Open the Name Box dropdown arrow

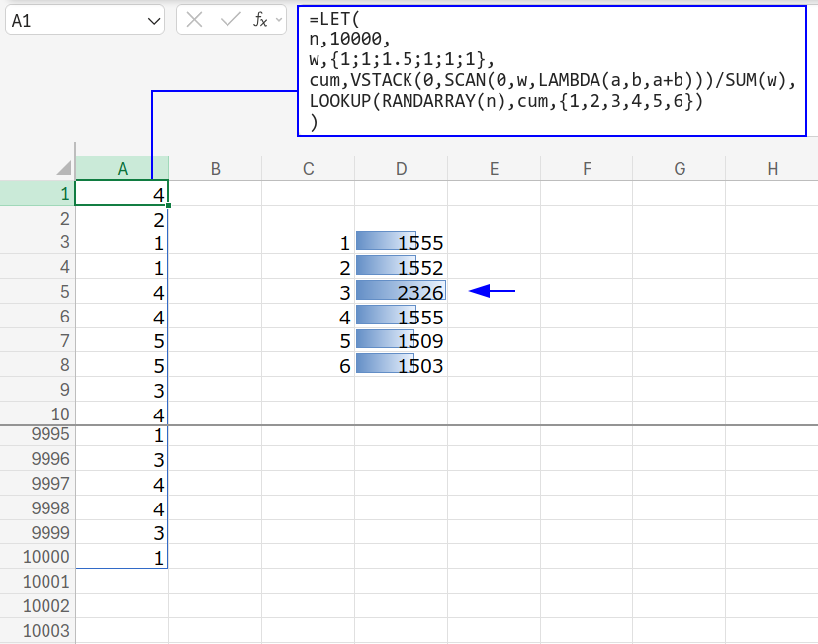tap(153, 20)
